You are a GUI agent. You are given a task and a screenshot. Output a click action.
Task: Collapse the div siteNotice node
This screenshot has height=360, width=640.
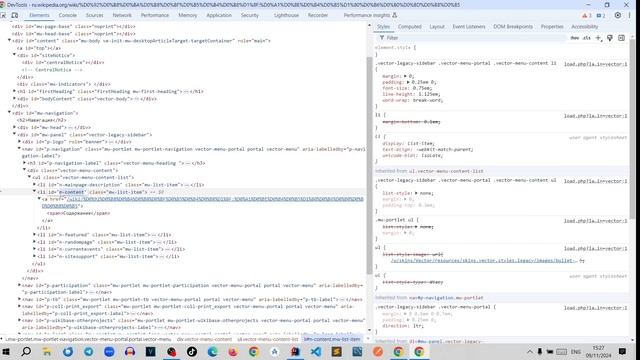[x=14, y=55]
